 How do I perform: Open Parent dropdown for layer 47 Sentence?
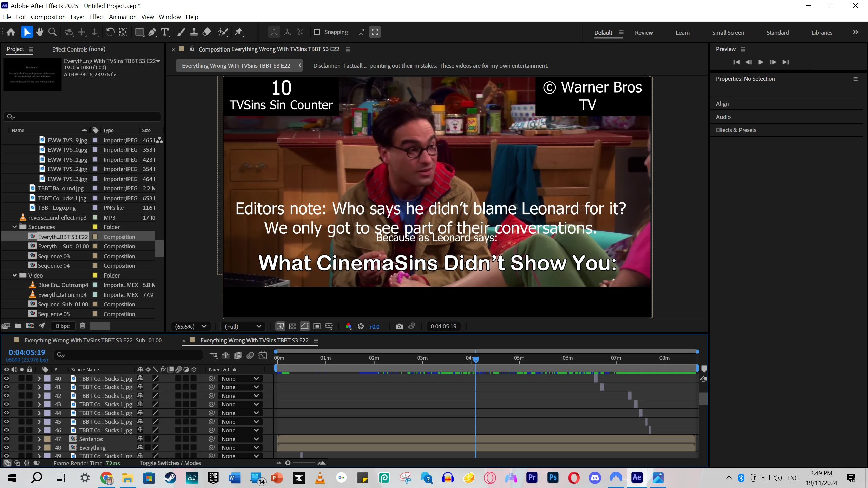(x=240, y=439)
